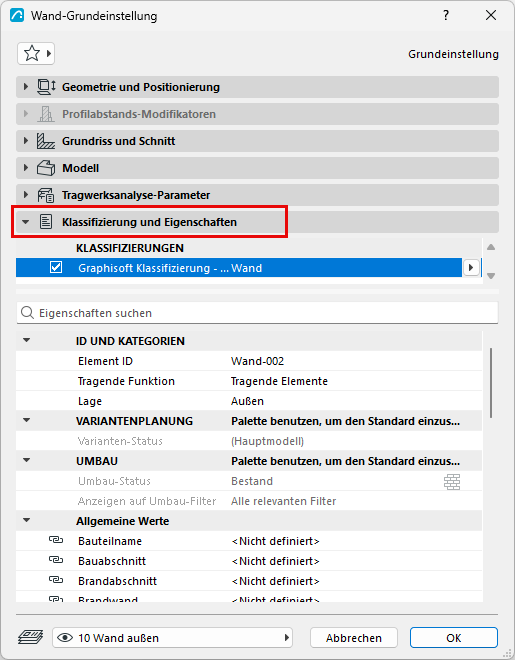Viewport: 515px width, 660px height.
Task: Collapse the VARIANTENPLANUNG group
Action: [27, 420]
